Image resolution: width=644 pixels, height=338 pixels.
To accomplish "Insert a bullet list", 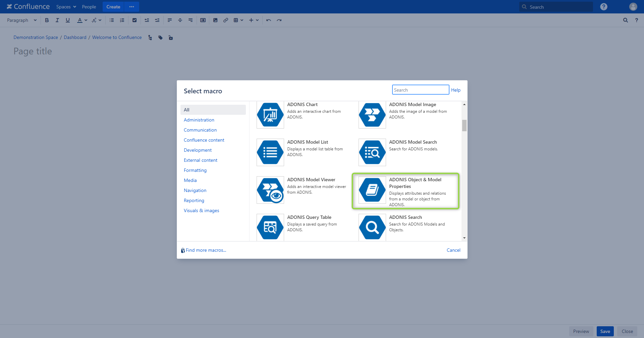I will (112, 20).
